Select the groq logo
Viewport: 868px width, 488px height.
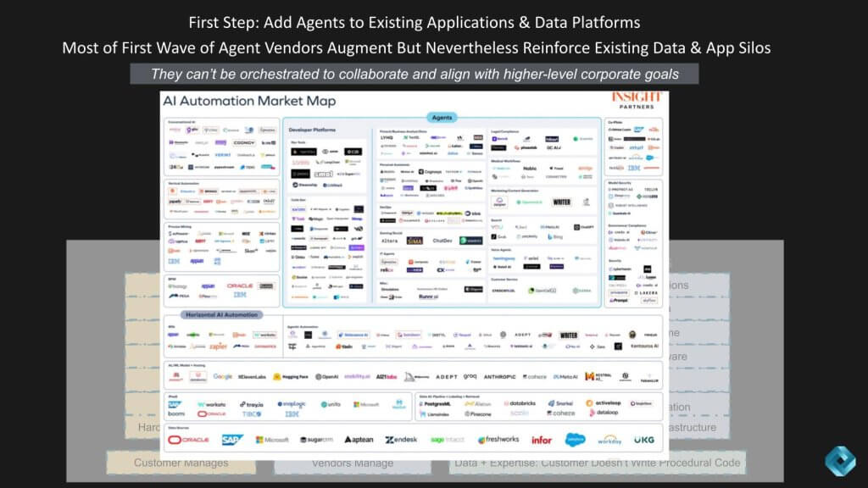coord(470,376)
